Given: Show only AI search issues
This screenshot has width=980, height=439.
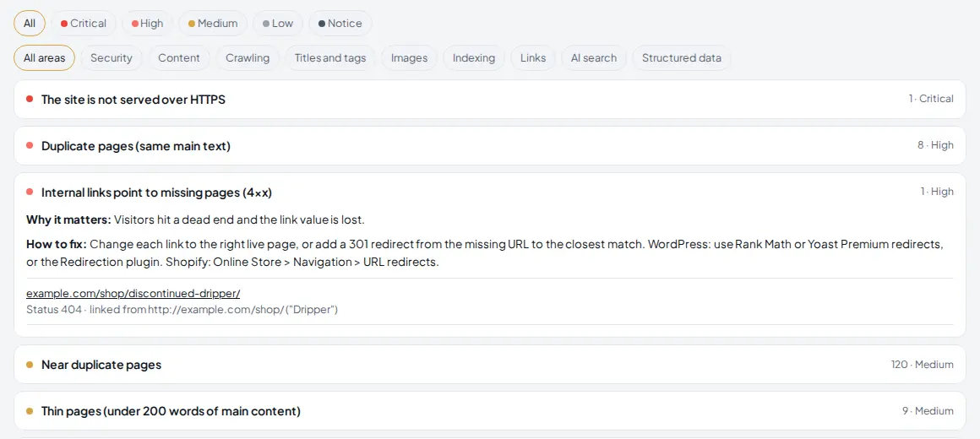Looking at the screenshot, I should [x=594, y=58].
